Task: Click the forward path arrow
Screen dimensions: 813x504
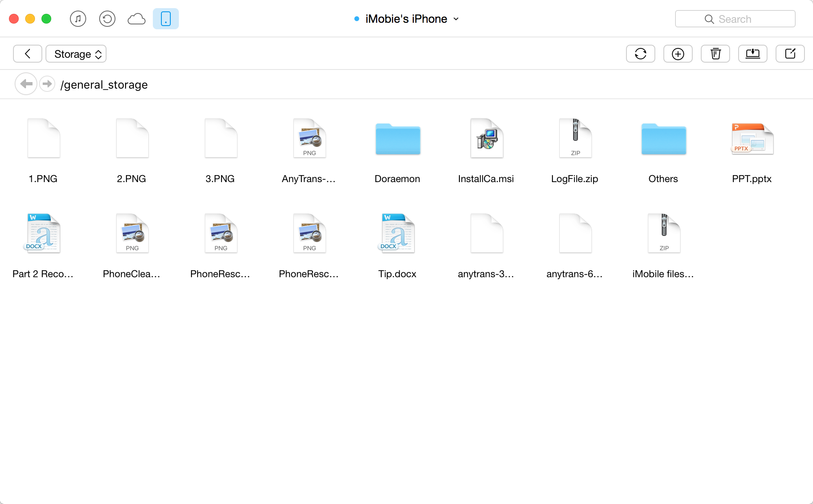Action: point(47,84)
